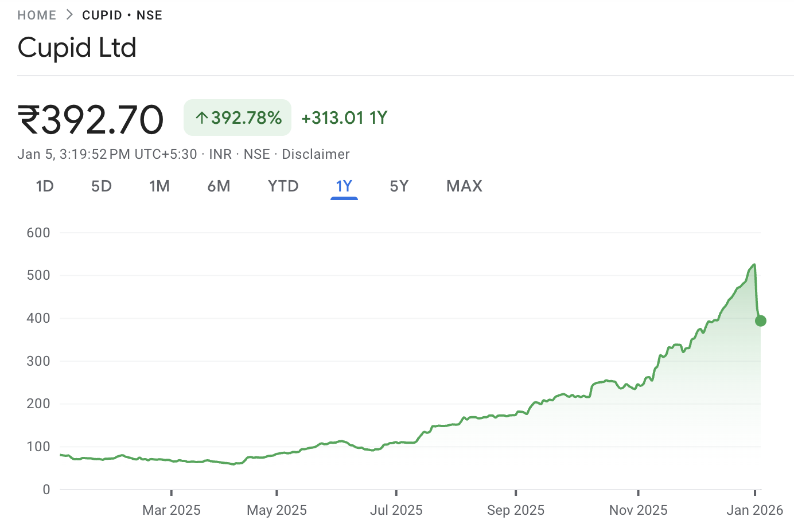Open the Disclaimer link
This screenshot has width=794, height=532.
pyautogui.click(x=316, y=154)
